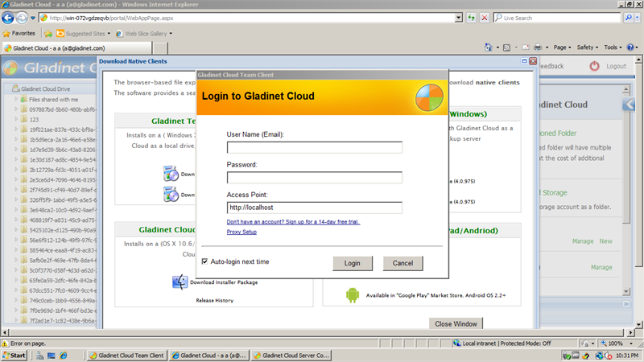Open the Page menu
Viewport: 644px width, 362px height.
(x=562, y=47)
